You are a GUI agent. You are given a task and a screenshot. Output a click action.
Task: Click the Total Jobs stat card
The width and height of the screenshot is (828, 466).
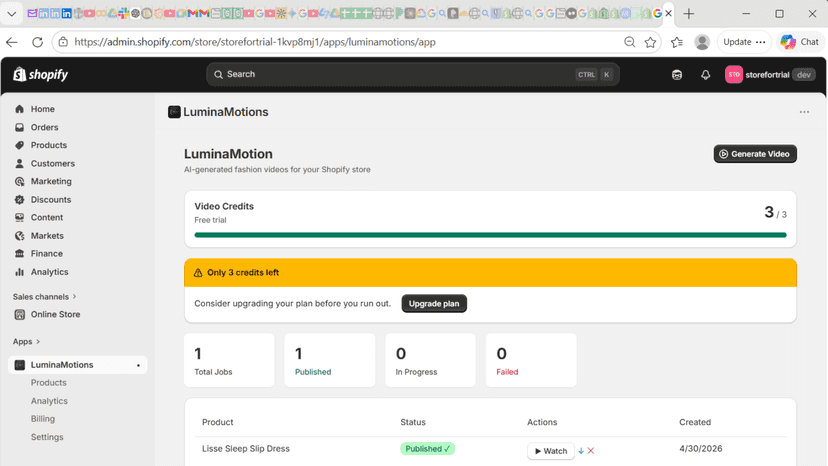click(x=229, y=360)
